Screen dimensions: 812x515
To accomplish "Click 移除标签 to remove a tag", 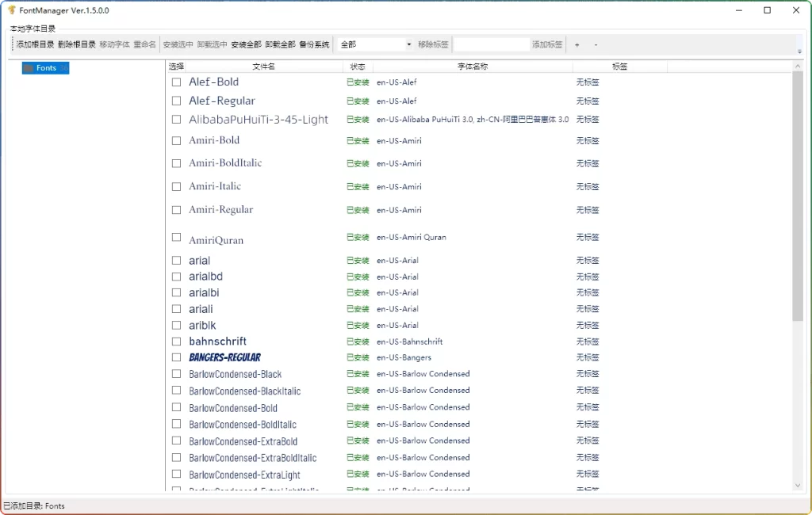I will tap(432, 44).
